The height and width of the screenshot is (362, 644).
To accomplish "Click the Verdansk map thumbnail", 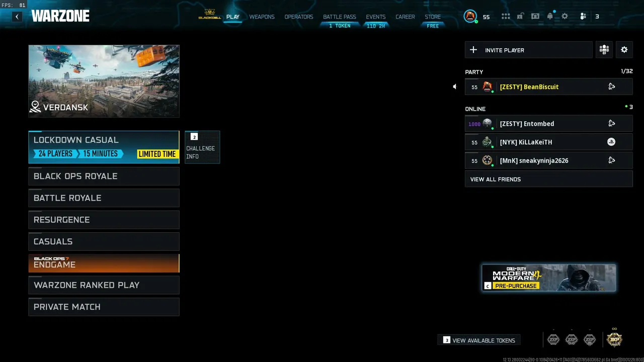I will click(104, 81).
